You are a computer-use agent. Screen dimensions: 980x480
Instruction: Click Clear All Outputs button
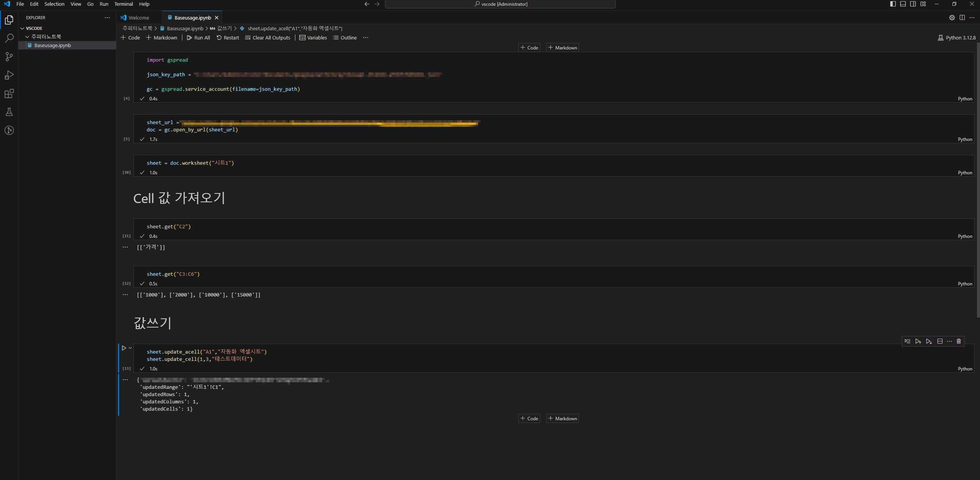pyautogui.click(x=268, y=38)
